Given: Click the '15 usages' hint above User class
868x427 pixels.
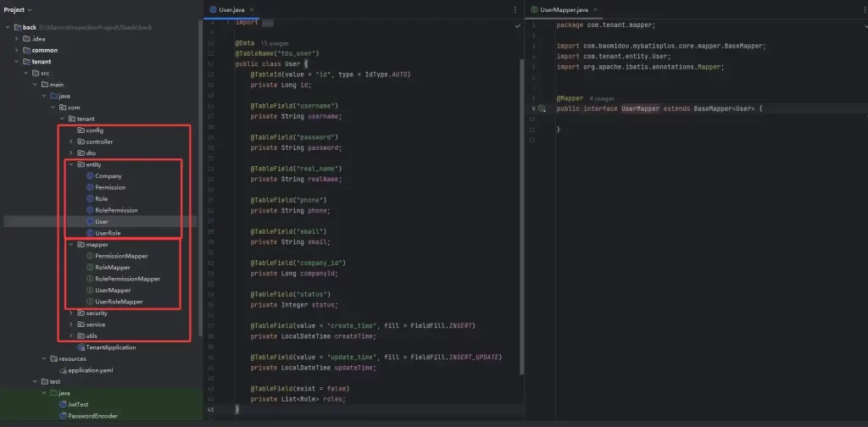Looking at the screenshot, I should [275, 42].
